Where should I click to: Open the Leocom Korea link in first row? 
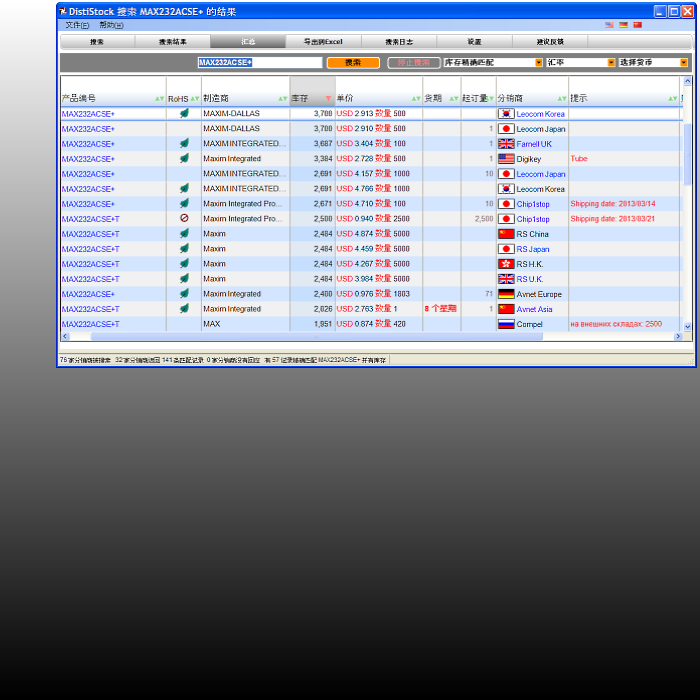(540, 114)
